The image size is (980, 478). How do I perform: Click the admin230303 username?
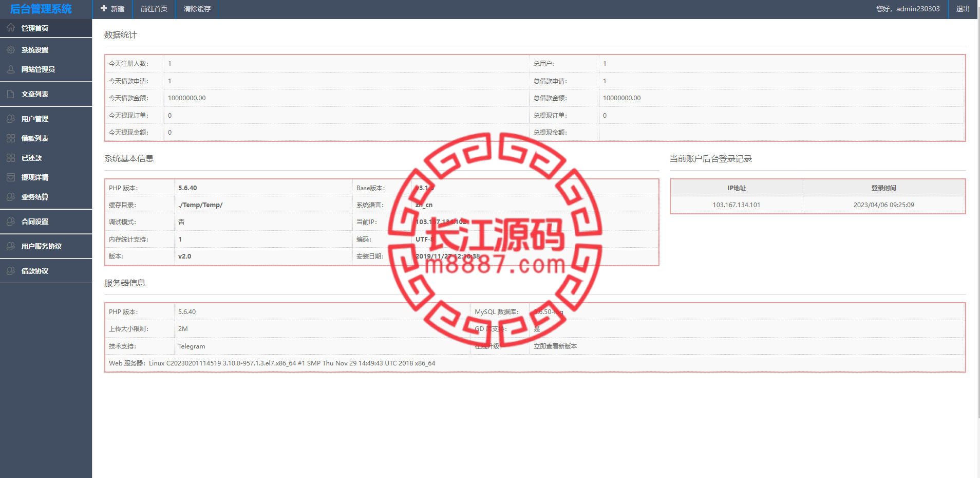tap(918, 9)
